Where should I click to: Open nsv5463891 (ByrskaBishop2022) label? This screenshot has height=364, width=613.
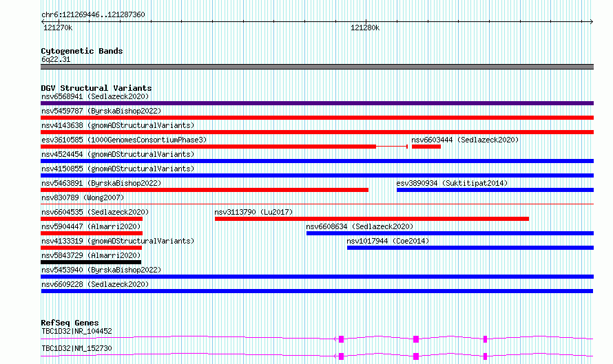[x=101, y=183]
